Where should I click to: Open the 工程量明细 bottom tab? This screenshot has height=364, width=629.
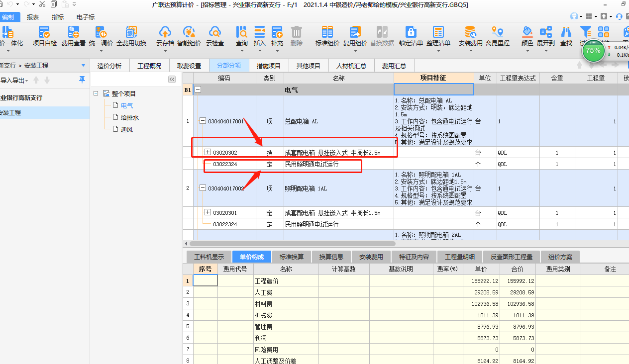[x=460, y=257]
